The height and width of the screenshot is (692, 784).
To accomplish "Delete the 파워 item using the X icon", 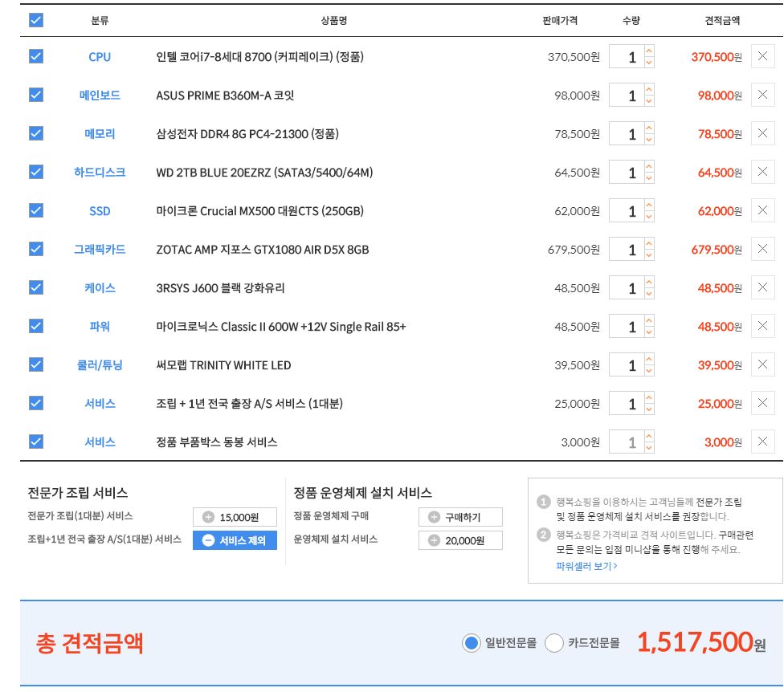I will (x=762, y=326).
